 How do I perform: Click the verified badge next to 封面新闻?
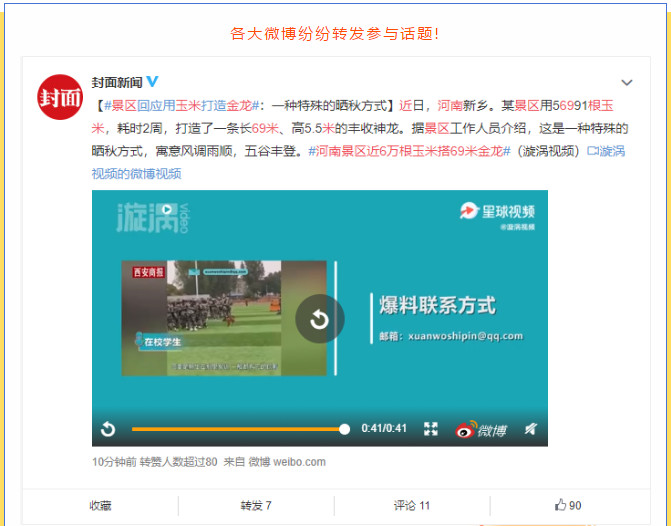(x=152, y=81)
